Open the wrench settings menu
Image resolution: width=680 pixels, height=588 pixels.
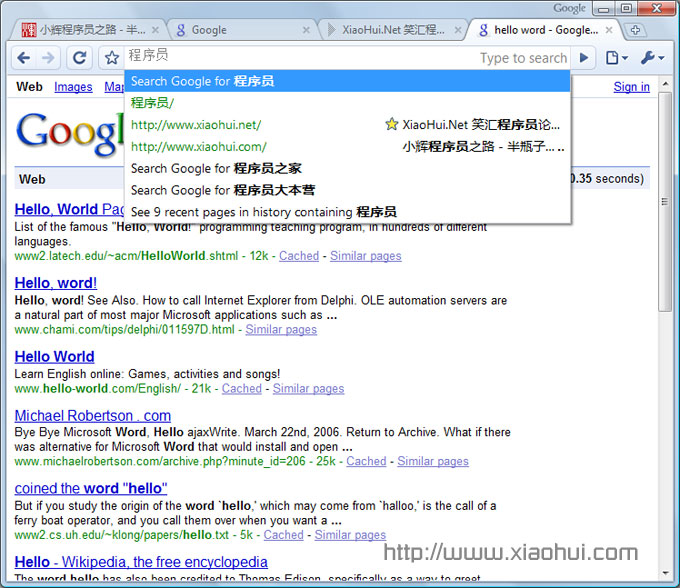[652, 57]
